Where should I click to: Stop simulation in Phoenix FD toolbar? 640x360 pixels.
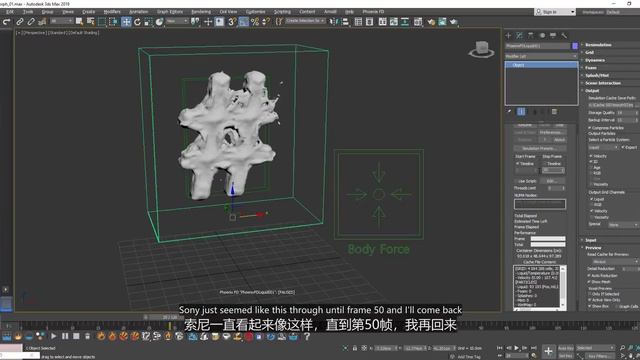[x=76, y=336]
